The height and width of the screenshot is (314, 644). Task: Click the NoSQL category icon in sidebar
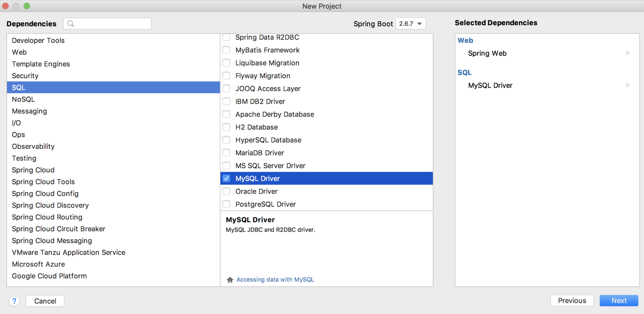point(23,99)
